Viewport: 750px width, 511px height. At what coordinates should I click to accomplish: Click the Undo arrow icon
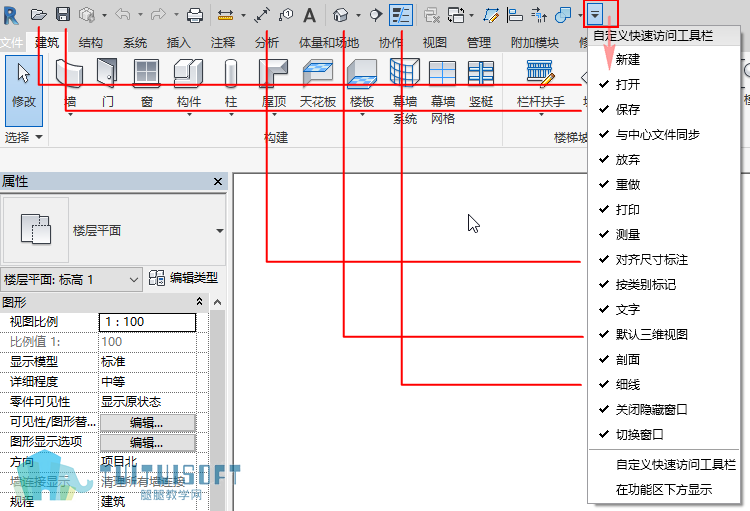tap(123, 15)
